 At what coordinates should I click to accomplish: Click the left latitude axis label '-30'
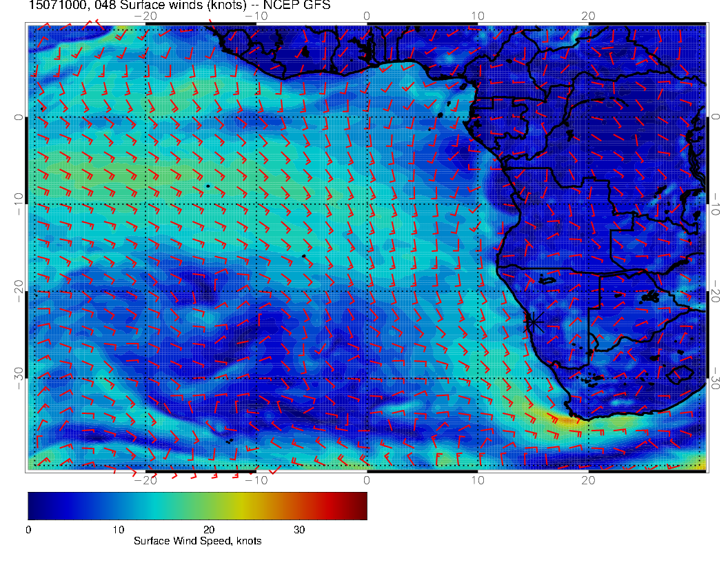19,379
